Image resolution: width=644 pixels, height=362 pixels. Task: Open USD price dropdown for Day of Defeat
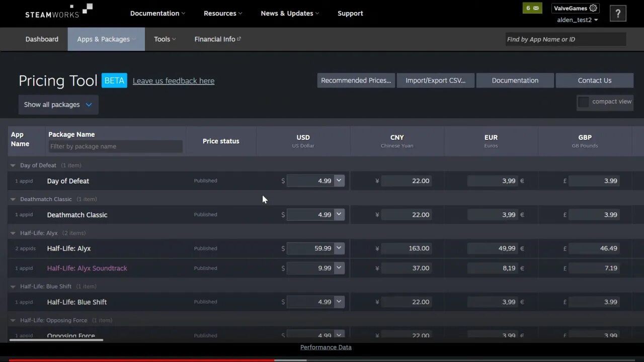pyautogui.click(x=339, y=180)
